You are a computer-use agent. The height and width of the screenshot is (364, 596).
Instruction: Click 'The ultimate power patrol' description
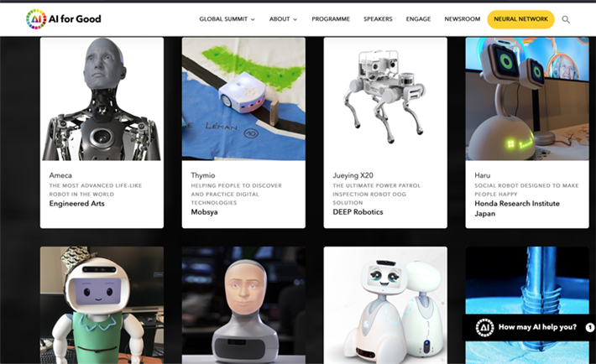pos(377,194)
